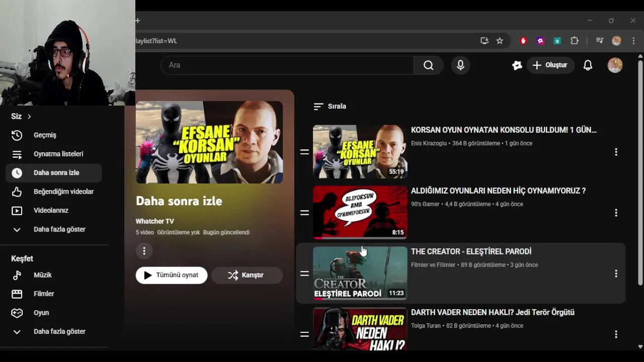The width and height of the screenshot is (644, 362).
Task: Click title ALDIĞIMIZ OYUNLARI NEDEN HİÇ OYNAMIYORUZ
Action: coord(498,191)
